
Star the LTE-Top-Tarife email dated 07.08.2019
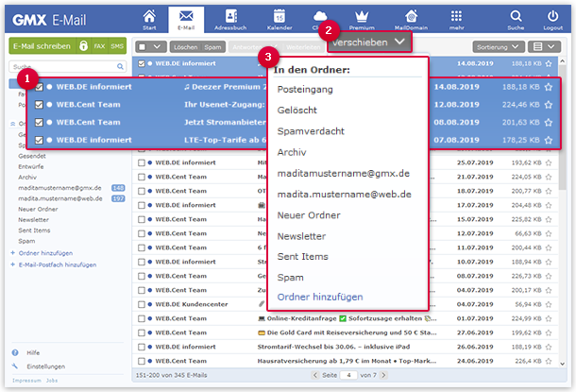(x=549, y=140)
